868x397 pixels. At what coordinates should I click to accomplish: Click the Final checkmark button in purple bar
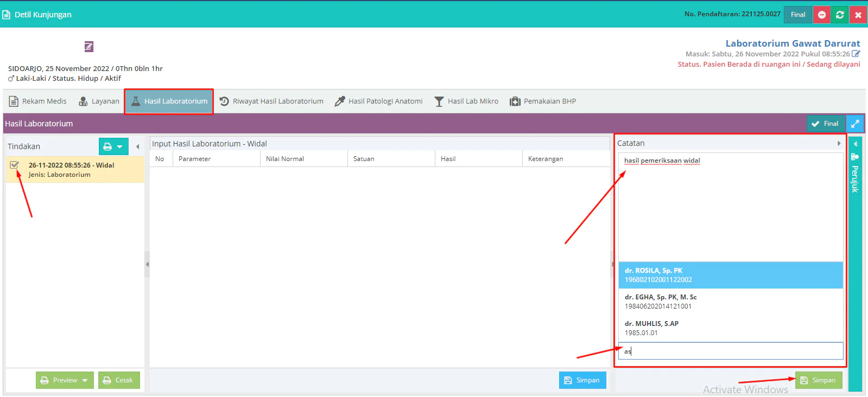826,124
